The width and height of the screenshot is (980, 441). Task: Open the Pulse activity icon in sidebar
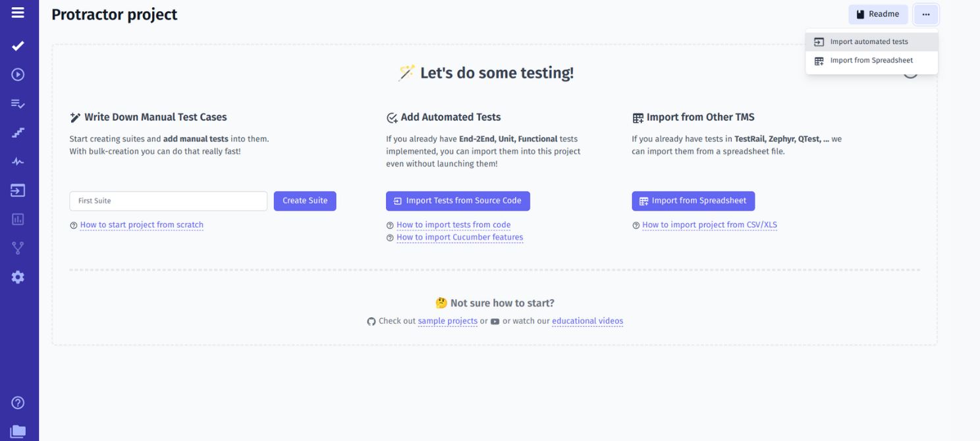[x=18, y=161]
